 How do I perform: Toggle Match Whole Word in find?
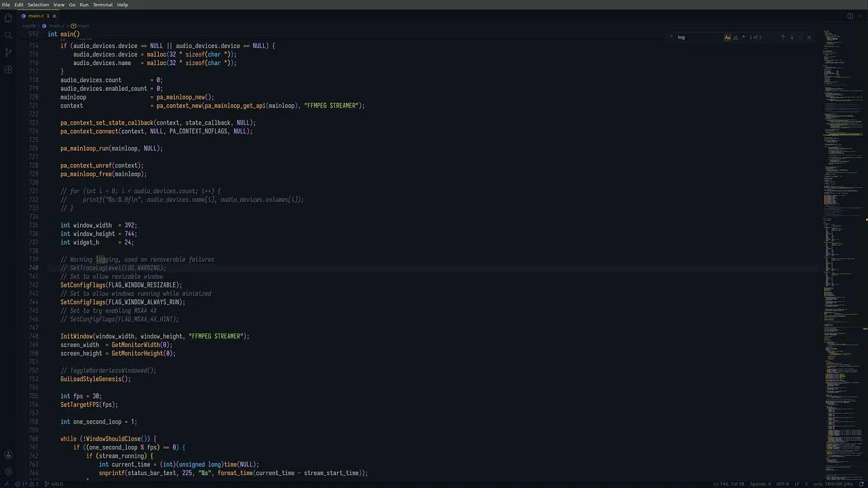(736, 37)
